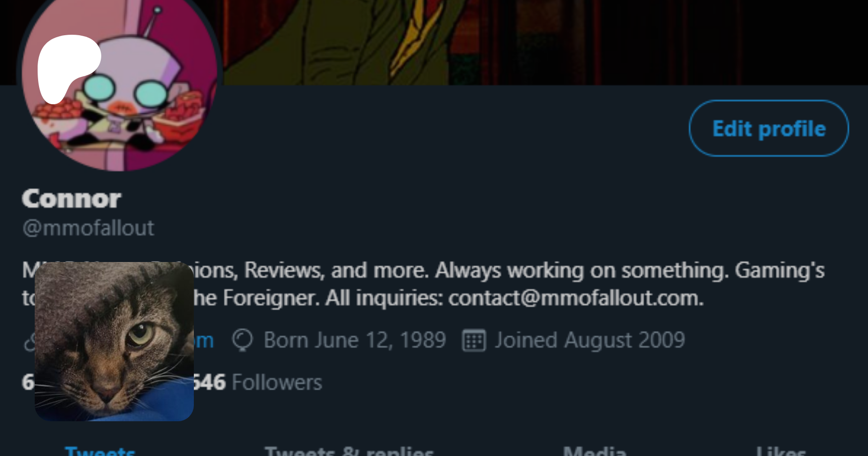
Task: Open the Media tab
Action: pyautogui.click(x=595, y=451)
